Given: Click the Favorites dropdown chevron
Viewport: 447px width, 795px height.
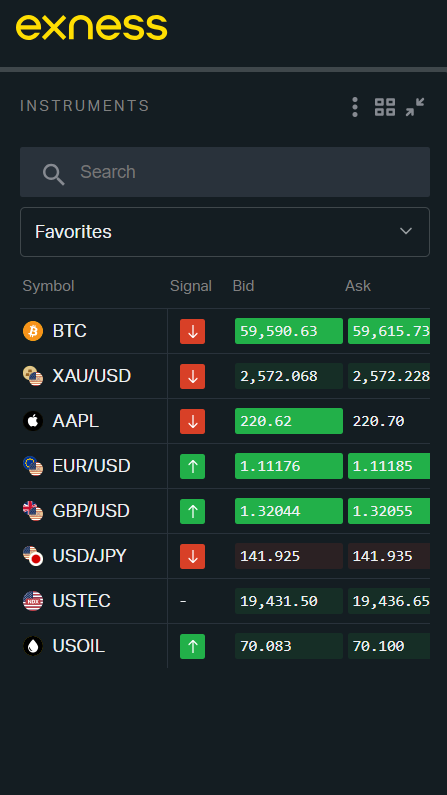Looking at the screenshot, I should pos(405,231).
